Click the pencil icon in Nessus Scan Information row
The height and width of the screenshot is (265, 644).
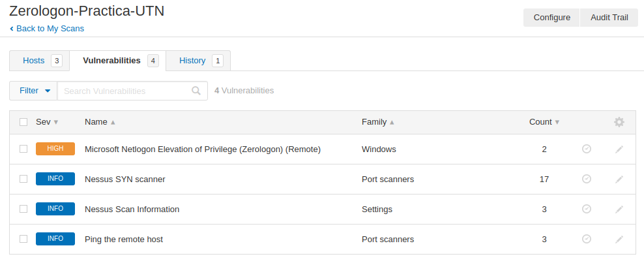pos(619,210)
